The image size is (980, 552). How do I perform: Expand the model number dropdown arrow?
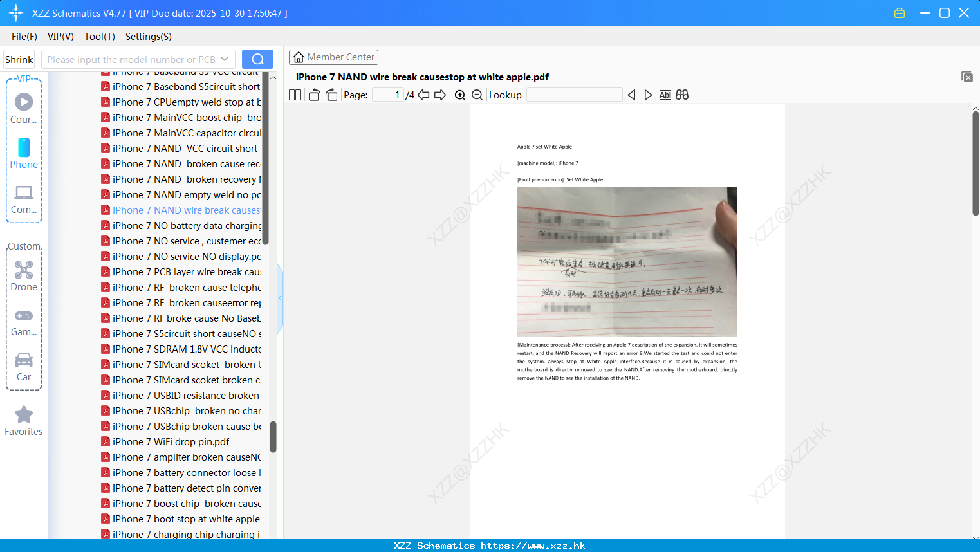click(225, 59)
